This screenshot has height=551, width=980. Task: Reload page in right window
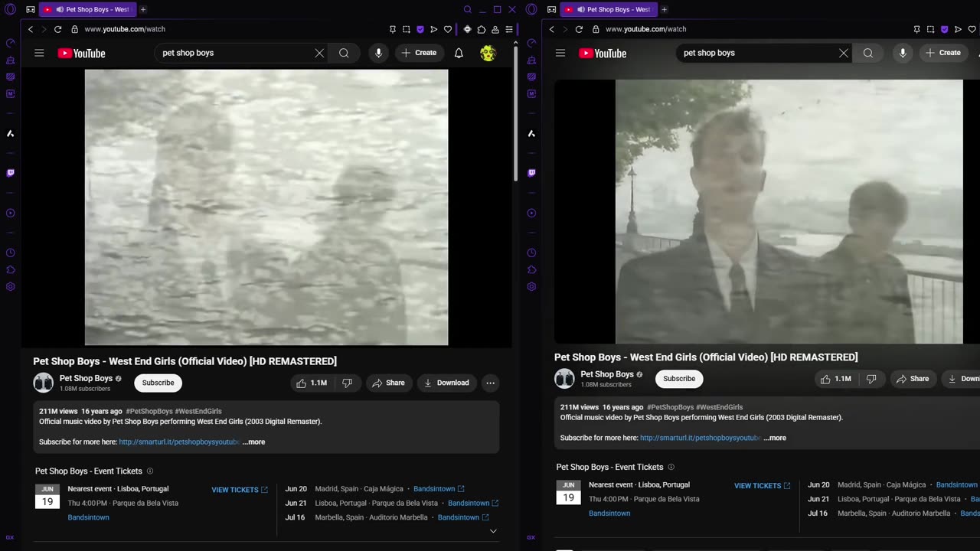(x=579, y=29)
